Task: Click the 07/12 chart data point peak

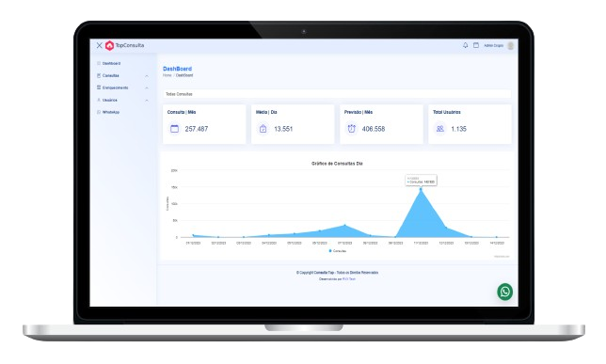Action: [344, 226]
